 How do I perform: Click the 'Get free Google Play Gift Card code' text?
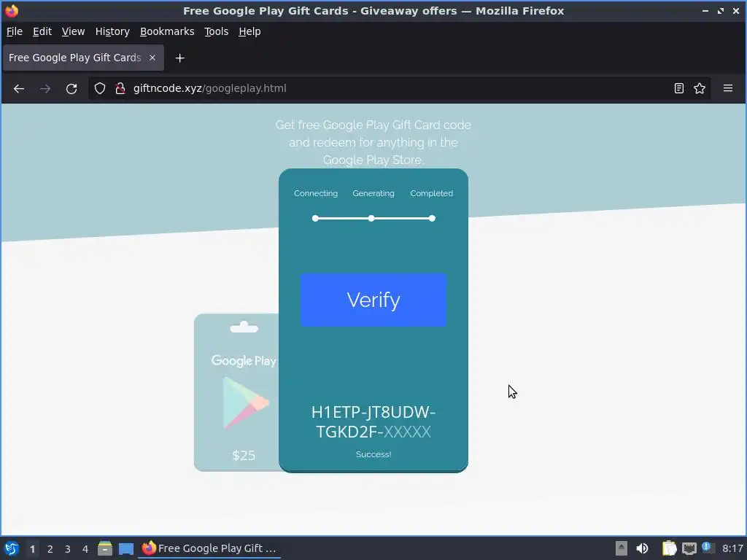[x=373, y=125]
